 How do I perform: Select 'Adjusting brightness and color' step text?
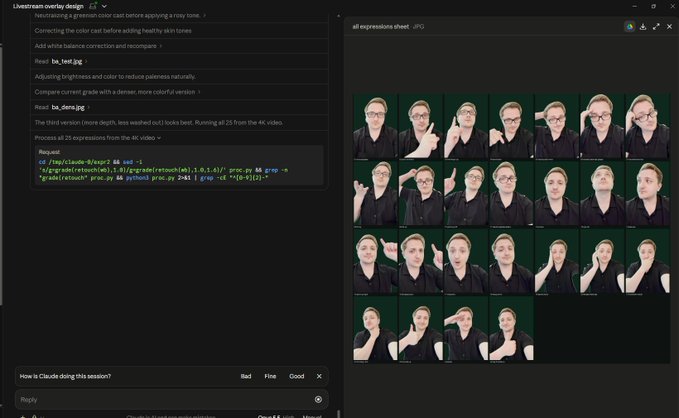115,77
